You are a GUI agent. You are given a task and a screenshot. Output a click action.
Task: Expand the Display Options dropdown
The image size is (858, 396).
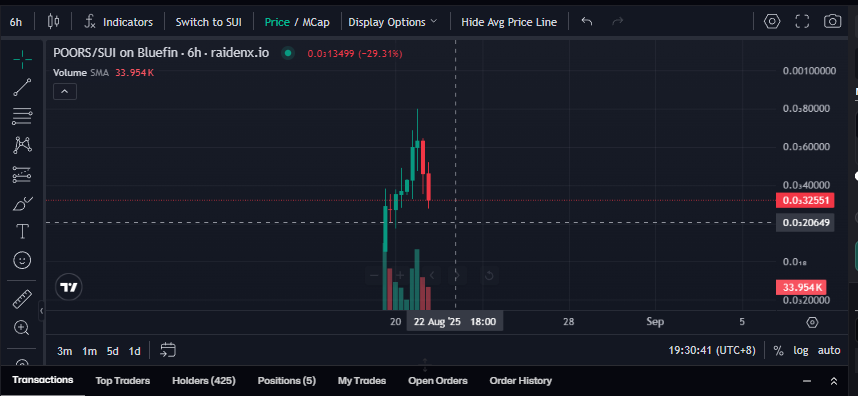tap(393, 22)
